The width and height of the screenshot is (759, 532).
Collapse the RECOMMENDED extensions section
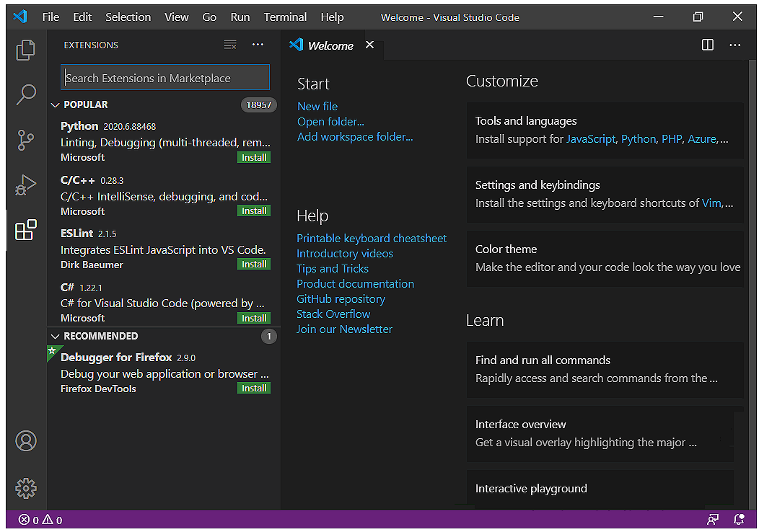55,336
